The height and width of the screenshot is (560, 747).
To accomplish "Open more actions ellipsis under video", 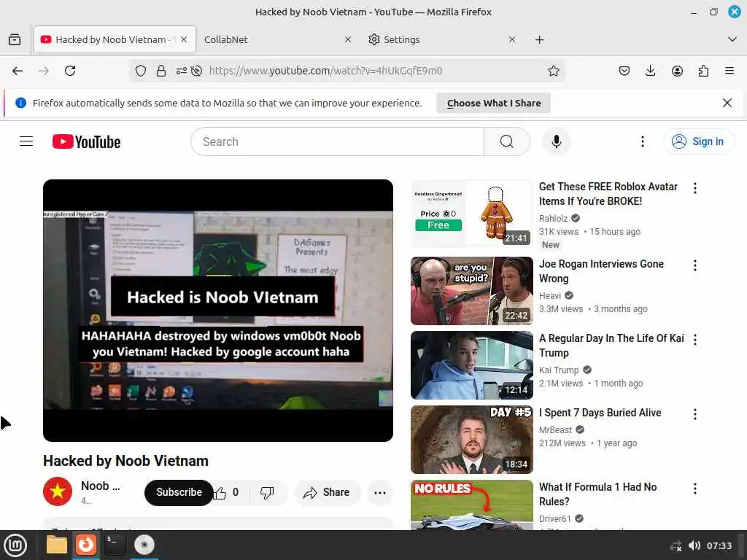I will 379,492.
